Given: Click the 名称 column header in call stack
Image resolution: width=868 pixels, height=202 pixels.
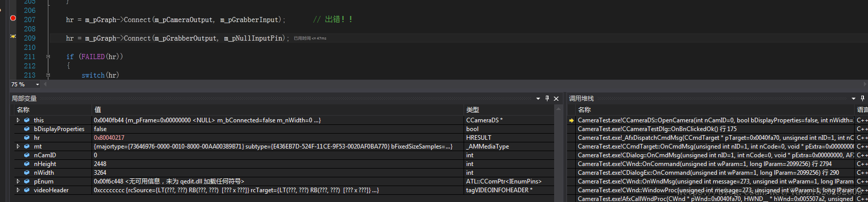Looking at the screenshot, I should pyautogui.click(x=715, y=109).
